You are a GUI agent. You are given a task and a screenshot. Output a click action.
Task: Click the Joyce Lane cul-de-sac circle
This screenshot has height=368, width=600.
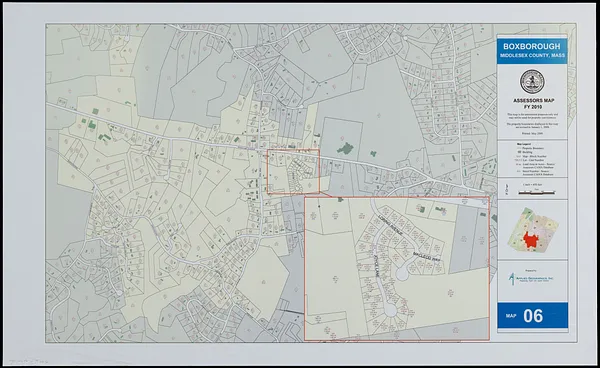pyautogui.click(x=390, y=310)
